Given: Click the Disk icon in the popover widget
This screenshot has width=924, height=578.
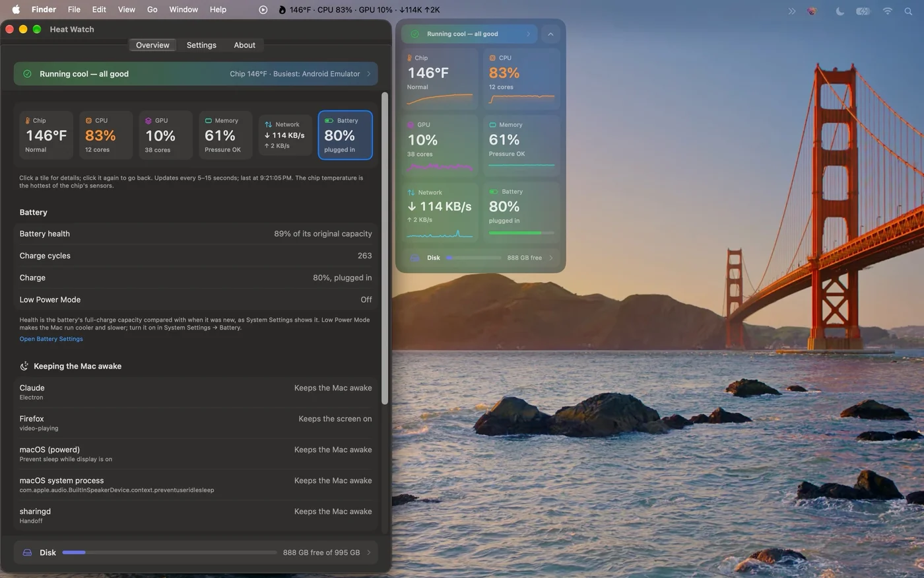Looking at the screenshot, I should point(415,258).
